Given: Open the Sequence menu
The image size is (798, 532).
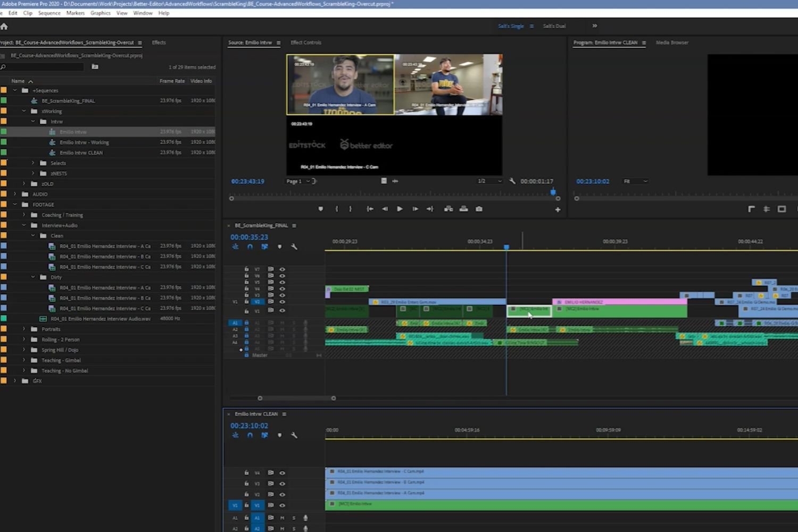Looking at the screenshot, I should (49, 13).
